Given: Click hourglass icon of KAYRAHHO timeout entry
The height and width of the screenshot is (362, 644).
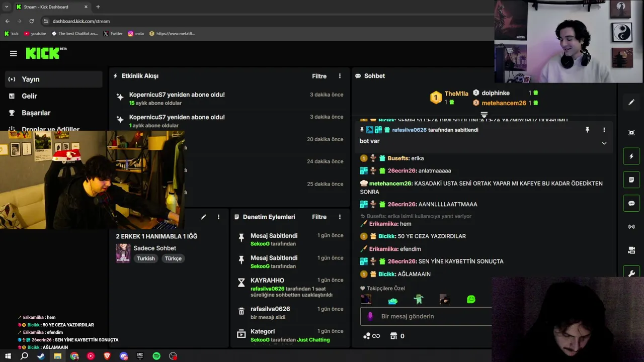Looking at the screenshot, I should [241, 283].
